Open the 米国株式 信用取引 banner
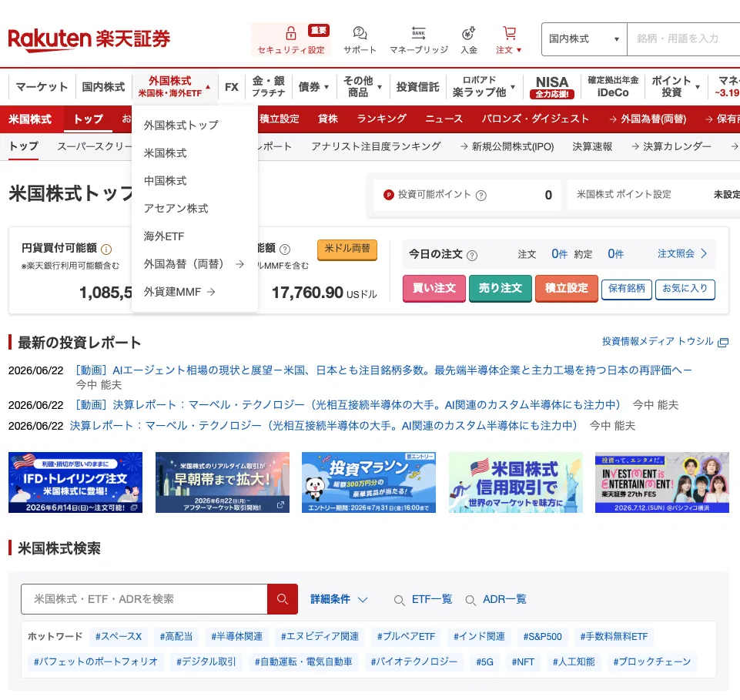This screenshot has height=700, width=740. (x=516, y=482)
